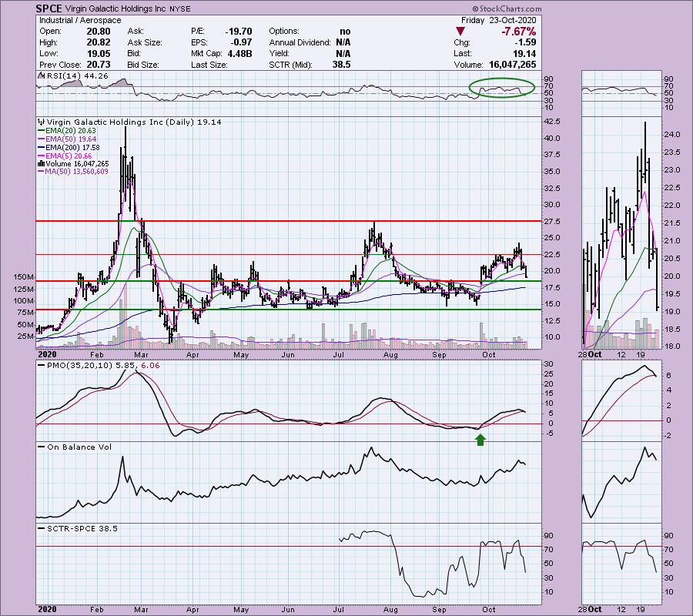Select the High value 20.82
The width and height of the screenshot is (693, 616).
(x=99, y=42)
